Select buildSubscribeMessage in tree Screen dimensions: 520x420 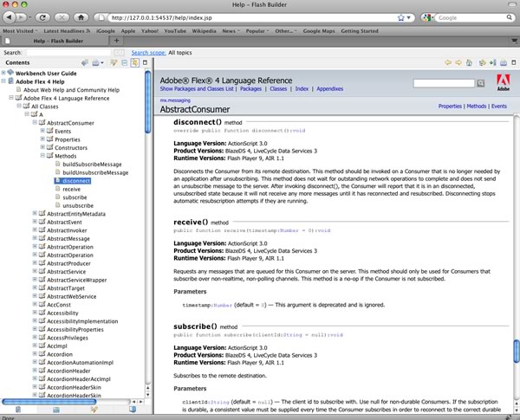(x=92, y=164)
